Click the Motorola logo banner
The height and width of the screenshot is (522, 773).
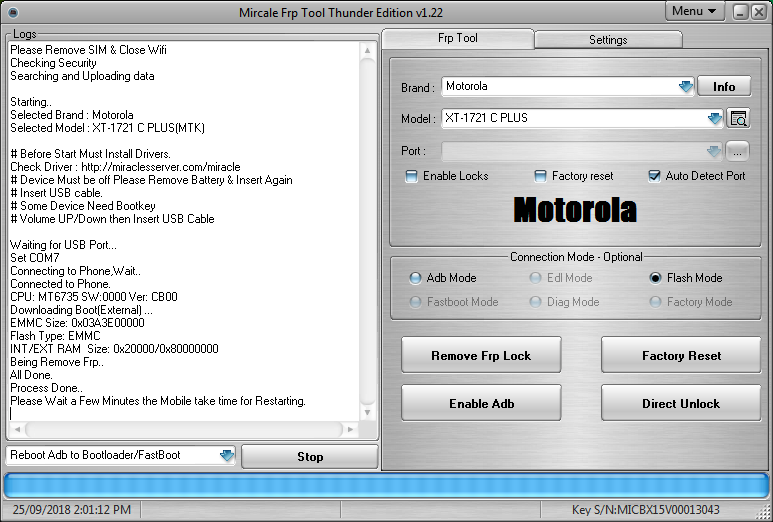pyautogui.click(x=575, y=210)
